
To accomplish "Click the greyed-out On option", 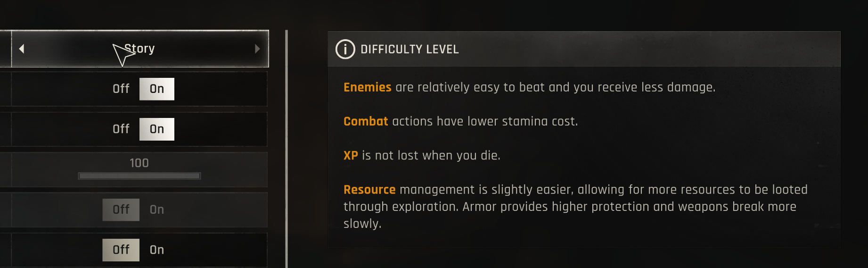I will pyautogui.click(x=157, y=209).
